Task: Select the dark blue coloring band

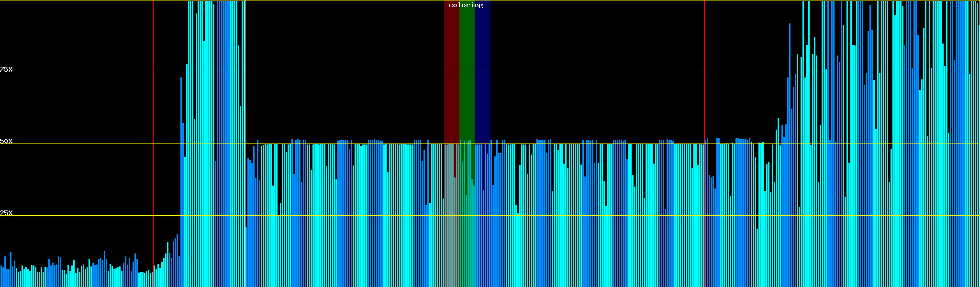Action: 482,72
